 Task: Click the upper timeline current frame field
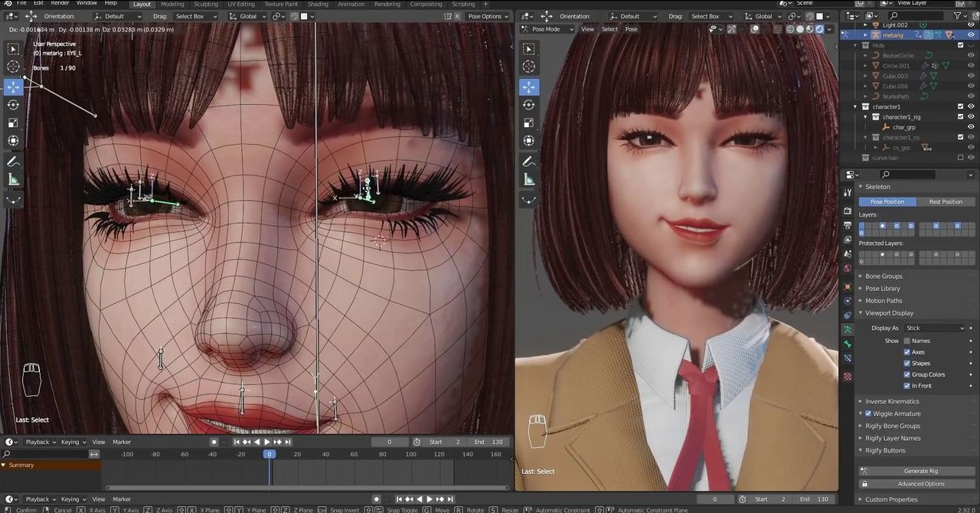click(389, 442)
